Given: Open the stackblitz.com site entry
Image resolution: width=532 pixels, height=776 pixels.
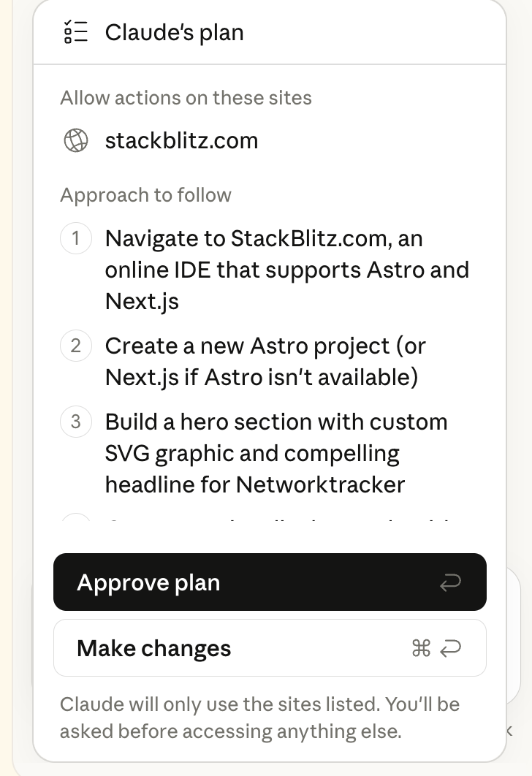Looking at the screenshot, I should coord(181,140).
